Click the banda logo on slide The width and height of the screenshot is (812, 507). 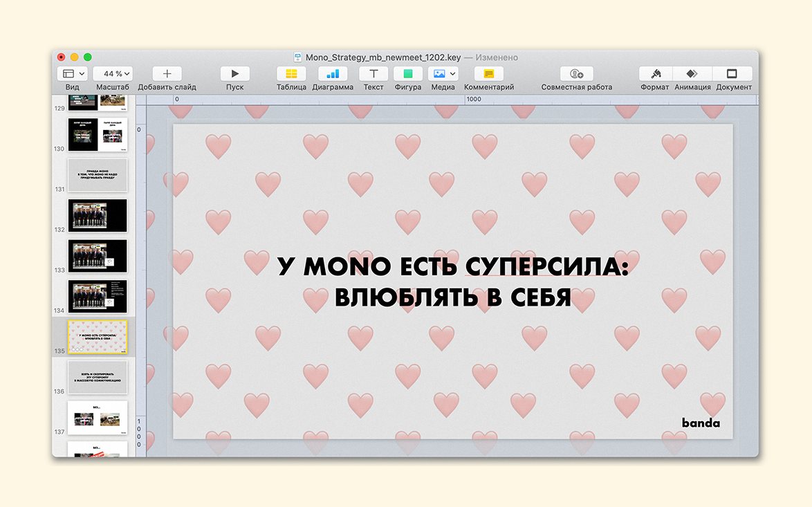(x=701, y=423)
